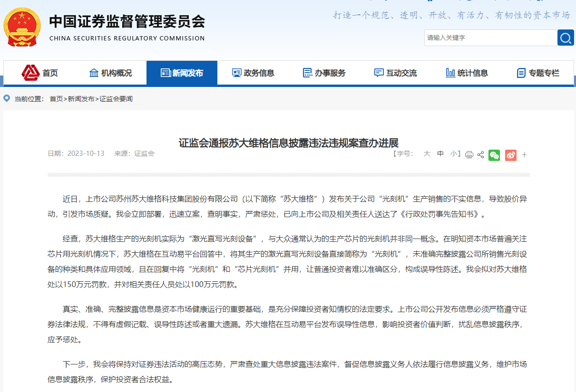The height and width of the screenshot is (392, 576).
Task: Click the article title about 苏大维格
Action: (288, 143)
